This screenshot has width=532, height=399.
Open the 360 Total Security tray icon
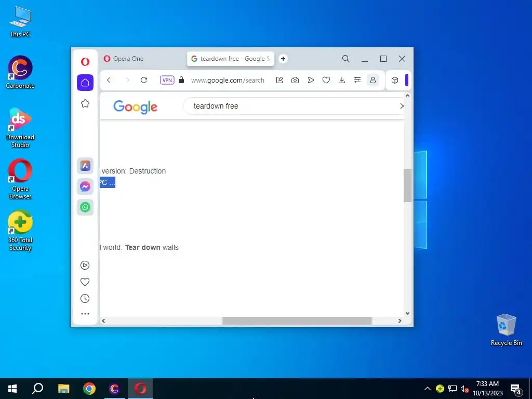[x=440, y=389]
